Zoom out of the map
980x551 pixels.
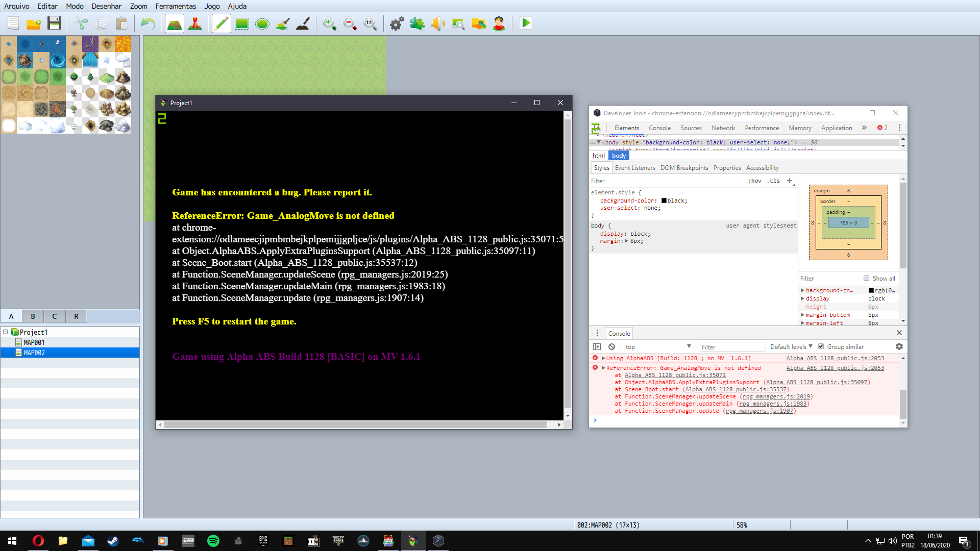(x=350, y=23)
